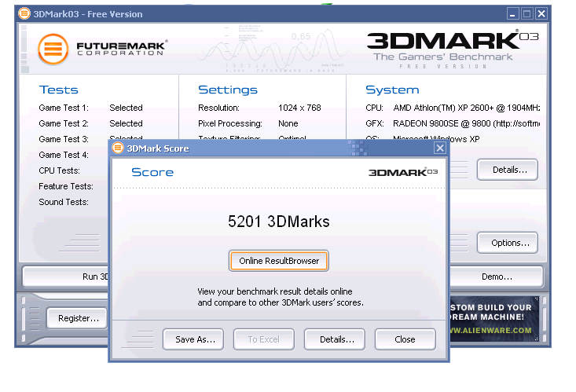Click the Settings section heading
Viewport: 576px width, 392px height.
coord(228,90)
